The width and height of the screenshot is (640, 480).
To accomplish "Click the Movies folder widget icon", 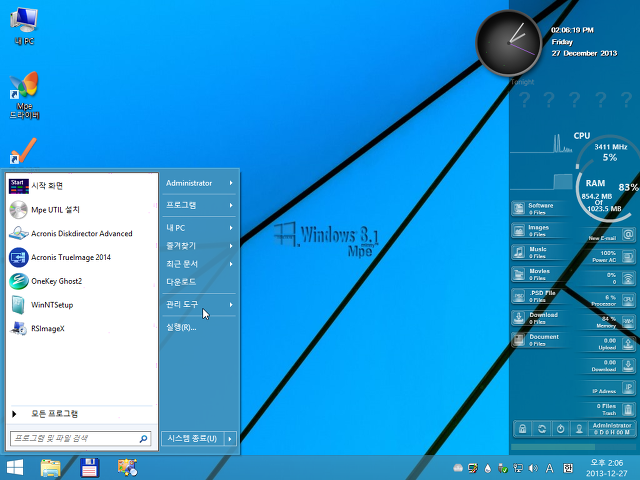I will pyautogui.click(x=519, y=274).
